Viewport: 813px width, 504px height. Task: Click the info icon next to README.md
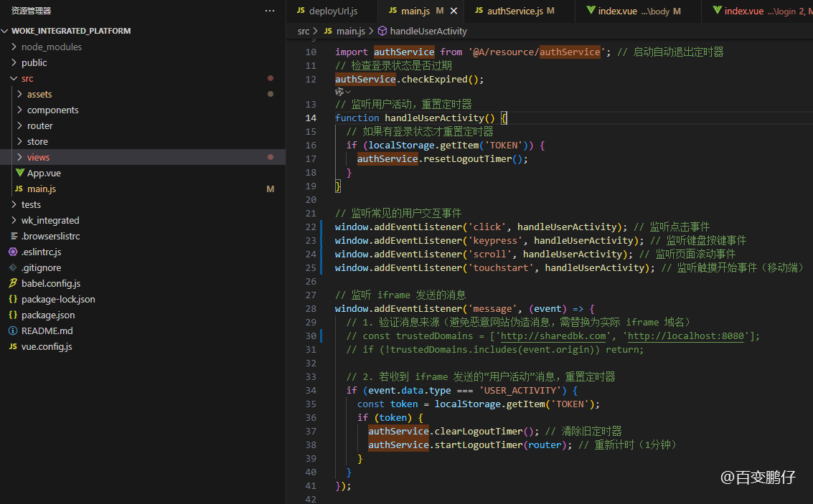[13, 331]
